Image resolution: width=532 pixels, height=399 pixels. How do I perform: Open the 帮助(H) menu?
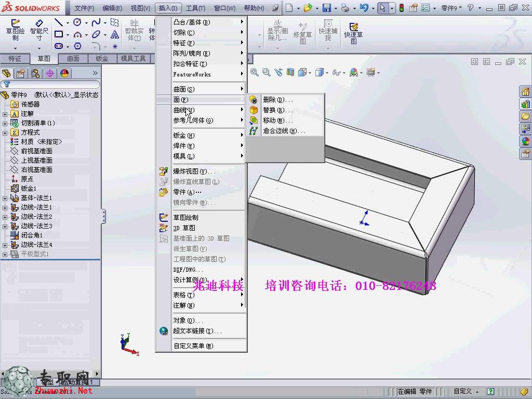click(254, 8)
